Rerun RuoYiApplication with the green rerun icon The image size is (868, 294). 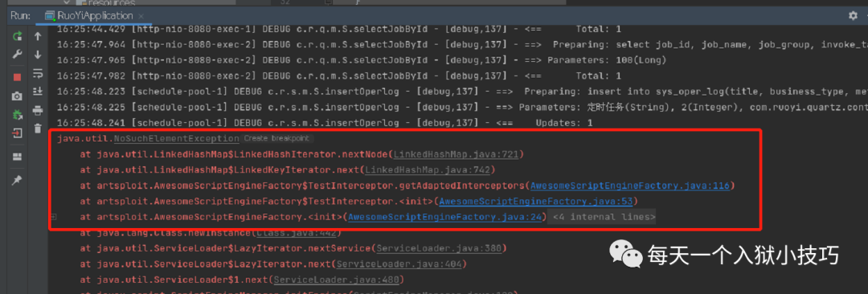coord(17,36)
